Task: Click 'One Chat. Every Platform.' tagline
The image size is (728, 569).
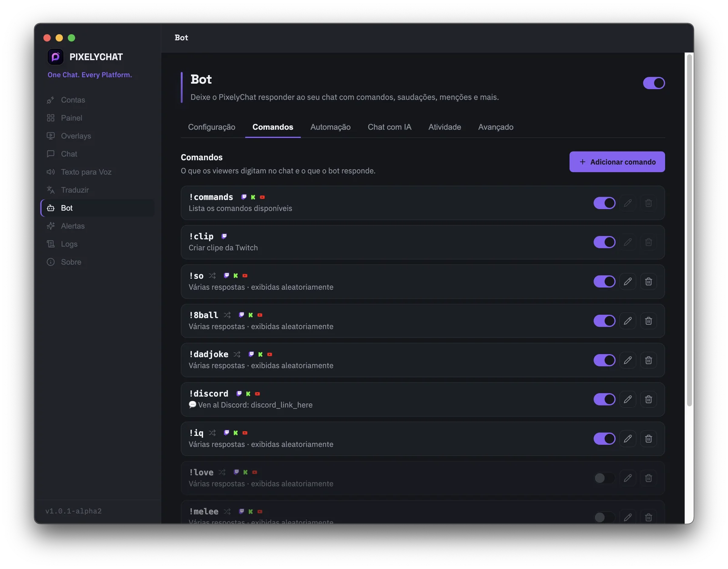Action: (x=90, y=75)
